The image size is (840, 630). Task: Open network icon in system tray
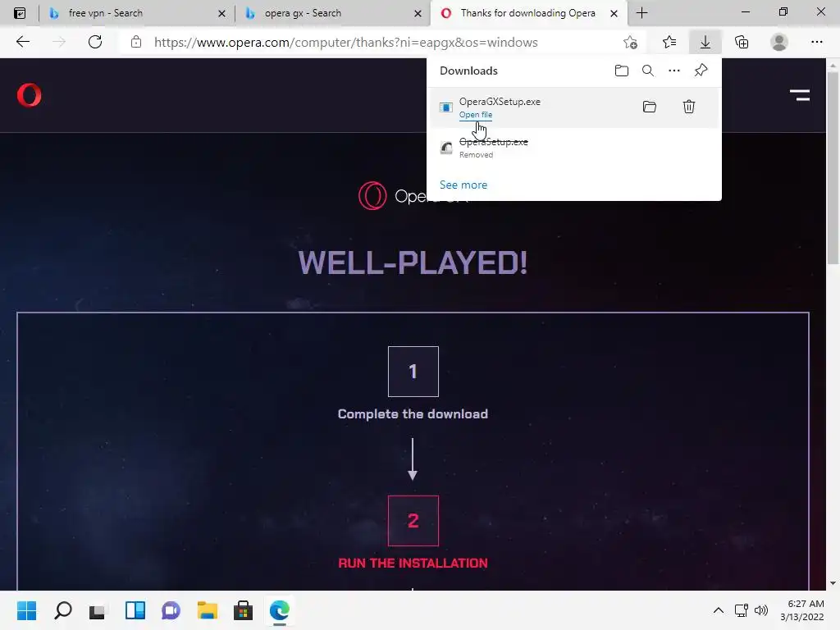742,610
